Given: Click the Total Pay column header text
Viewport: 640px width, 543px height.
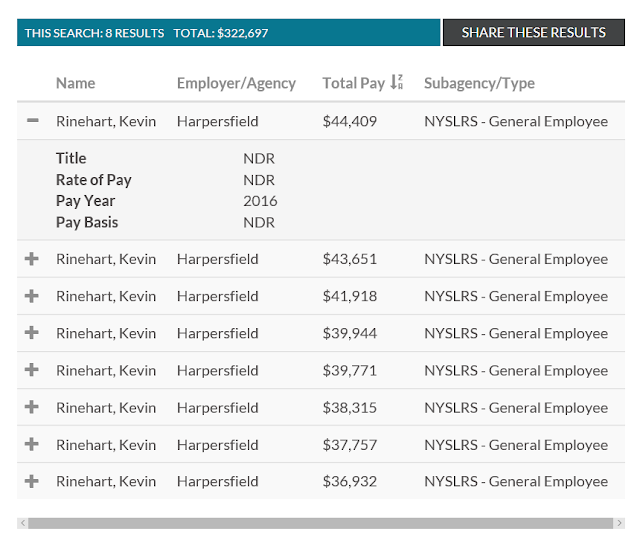Looking at the screenshot, I should tap(353, 83).
